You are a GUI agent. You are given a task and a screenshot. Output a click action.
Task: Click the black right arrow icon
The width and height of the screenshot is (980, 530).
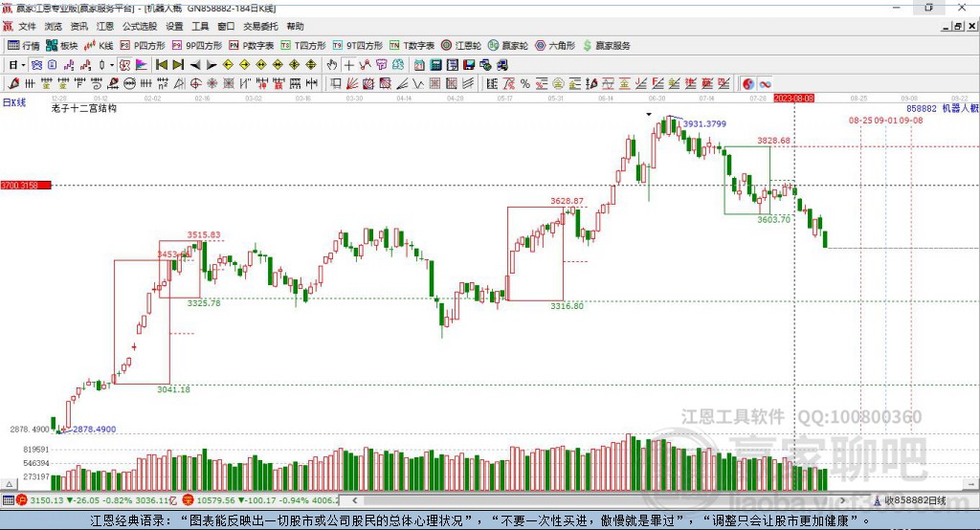[x=212, y=65]
